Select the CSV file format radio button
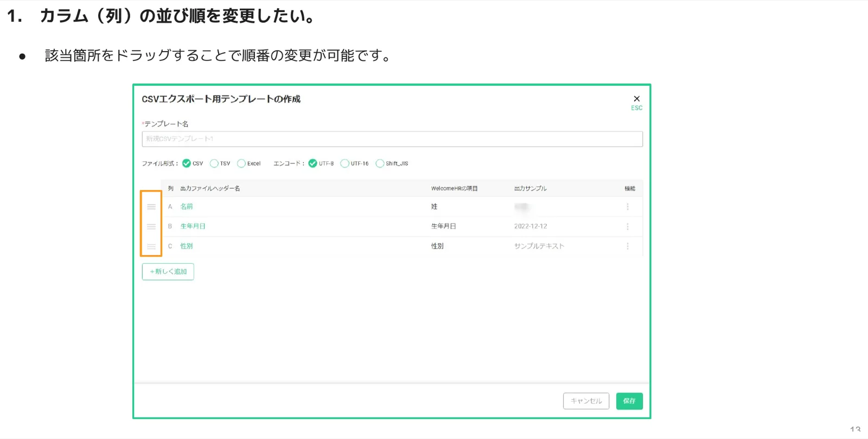This screenshot has height=439, width=868. point(187,163)
